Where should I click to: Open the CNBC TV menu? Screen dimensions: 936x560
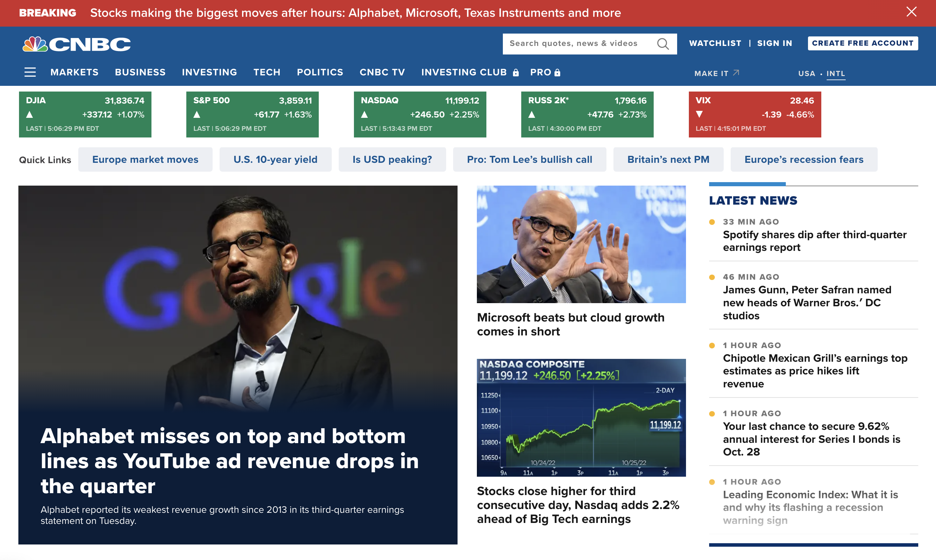coord(382,72)
